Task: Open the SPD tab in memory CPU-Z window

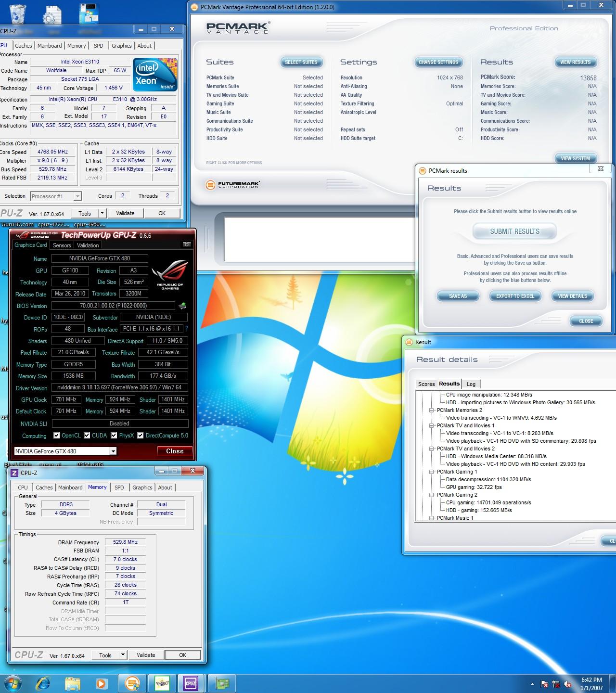Action: 119,488
